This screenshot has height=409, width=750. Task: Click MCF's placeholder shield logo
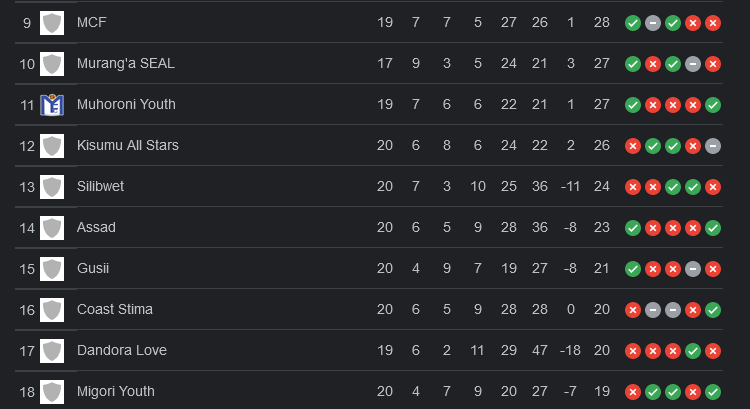[x=52, y=23]
